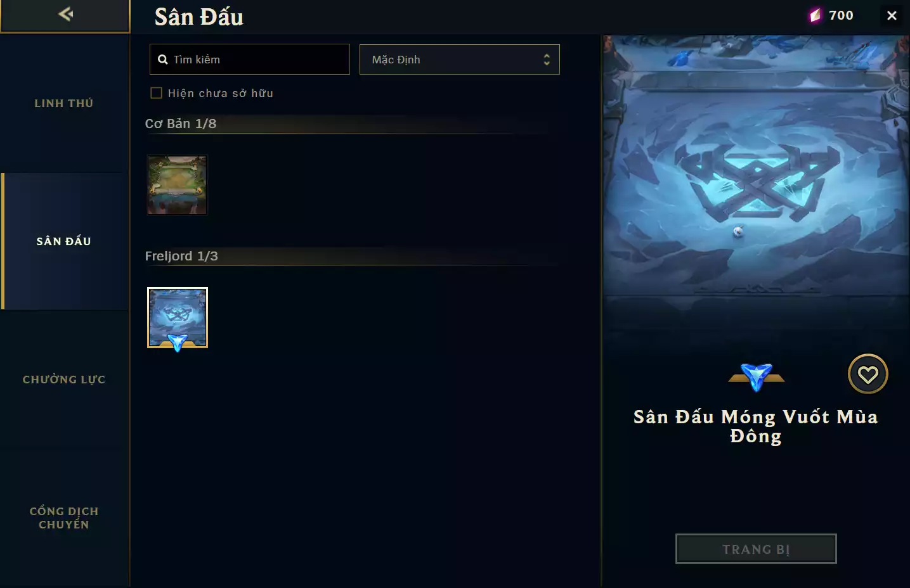
Task: Favorite the arena with the heart icon
Action: click(x=868, y=374)
